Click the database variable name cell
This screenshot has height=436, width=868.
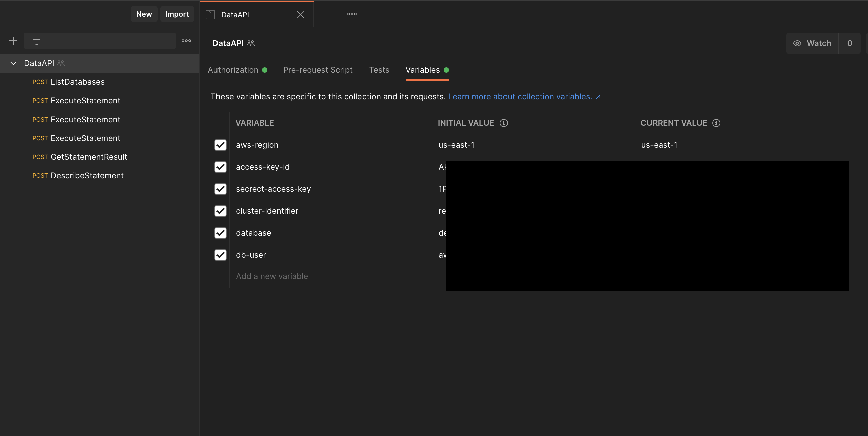(330, 233)
